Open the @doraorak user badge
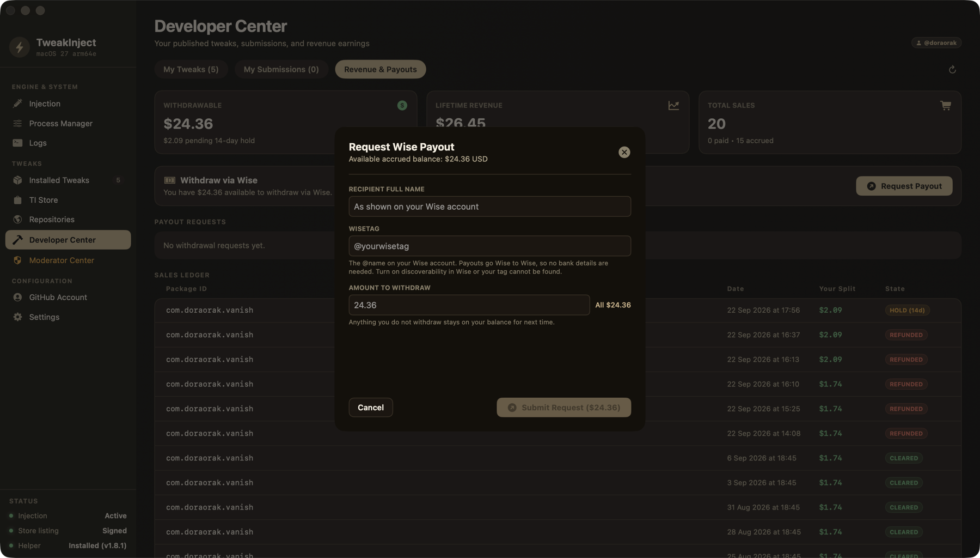Viewport: 980px width, 558px height. pos(936,43)
